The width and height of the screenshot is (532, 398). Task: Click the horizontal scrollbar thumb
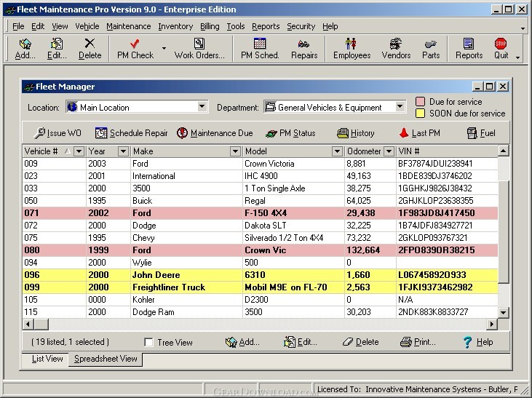(41, 325)
